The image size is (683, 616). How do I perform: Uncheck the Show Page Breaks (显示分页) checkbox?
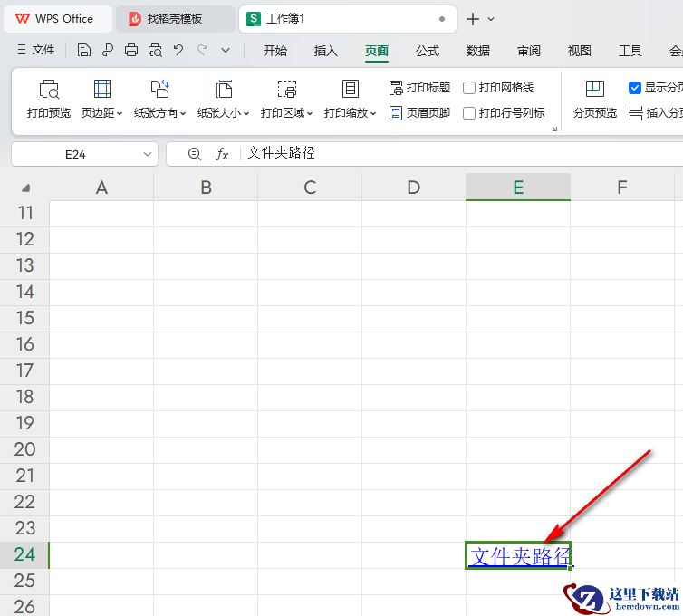click(x=635, y=88)
